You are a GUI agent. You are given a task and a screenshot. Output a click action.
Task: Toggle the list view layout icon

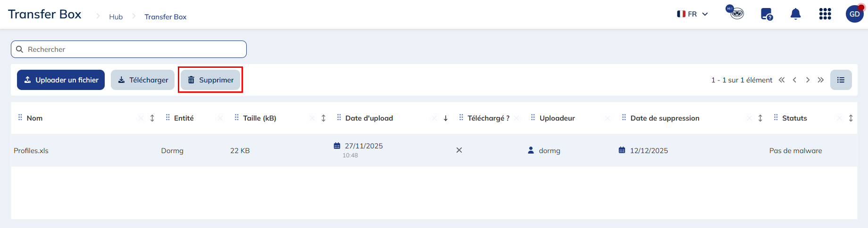pyautogui.click(x=841, y=80)
